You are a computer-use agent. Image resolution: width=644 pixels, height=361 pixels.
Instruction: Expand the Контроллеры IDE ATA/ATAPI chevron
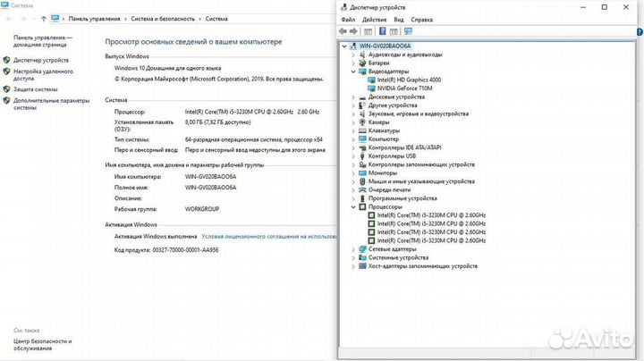pos(353,147)
